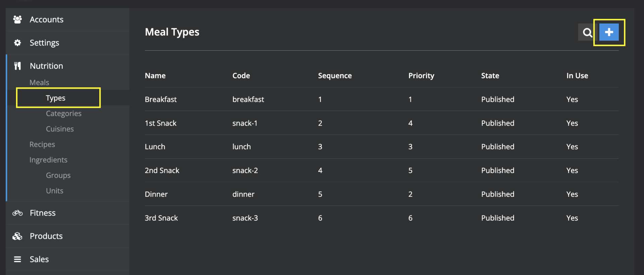Click the Fitness bicycle icon
644x275 pixels.
[x=17, y=213]
